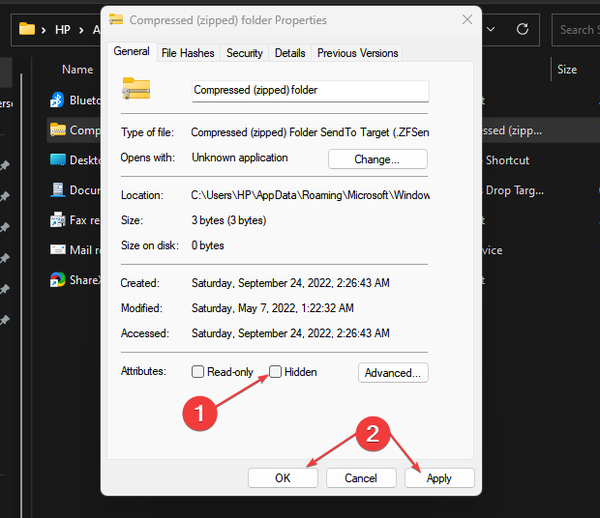600x518 pixels.
Task: Open Advanced... attributes settings
Action: click(x=393, y=373)
